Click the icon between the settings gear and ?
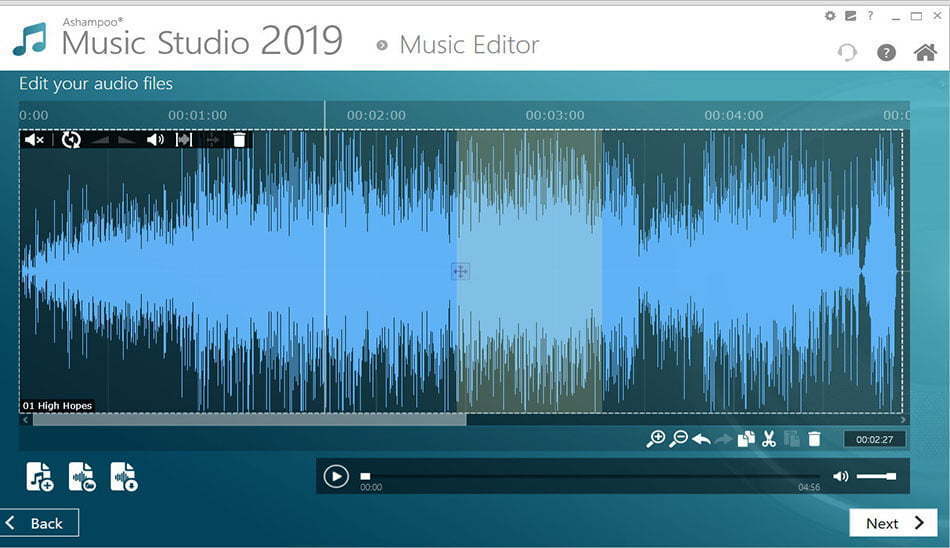 click(x=851, y=16)
